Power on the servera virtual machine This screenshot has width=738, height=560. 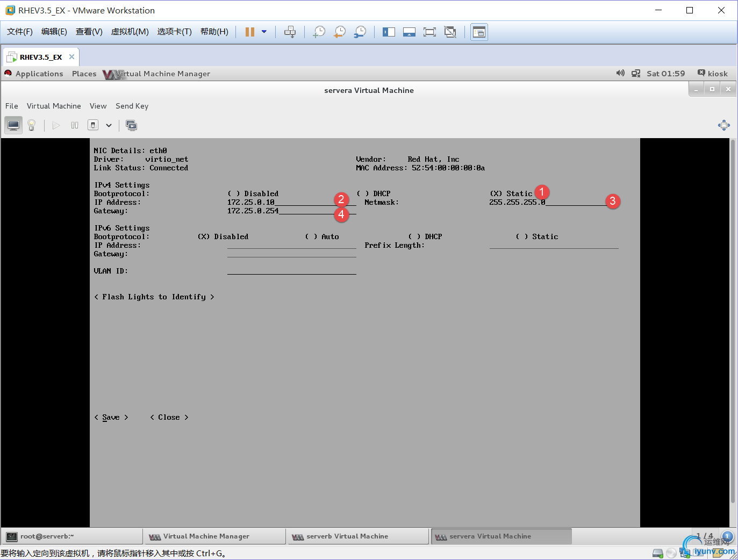(56, 125)
